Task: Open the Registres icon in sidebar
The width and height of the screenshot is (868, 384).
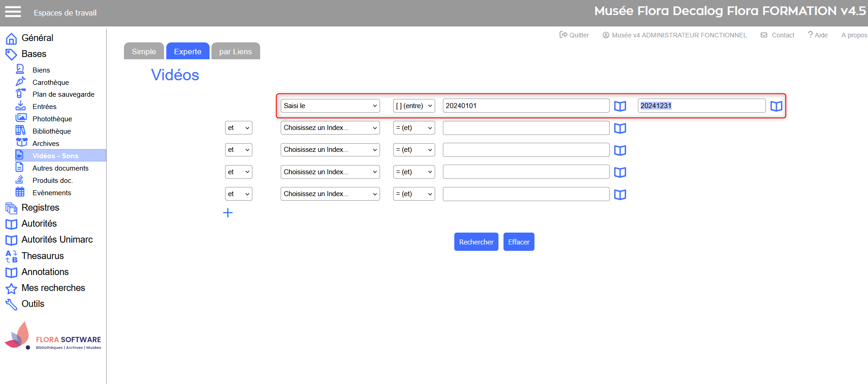Action: tap(11, 208)
